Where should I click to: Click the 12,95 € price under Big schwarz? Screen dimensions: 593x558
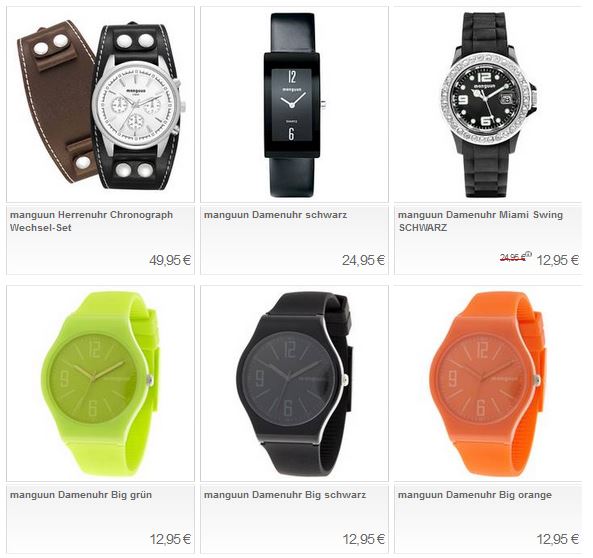pyautogui.click(x=363, y=539)
